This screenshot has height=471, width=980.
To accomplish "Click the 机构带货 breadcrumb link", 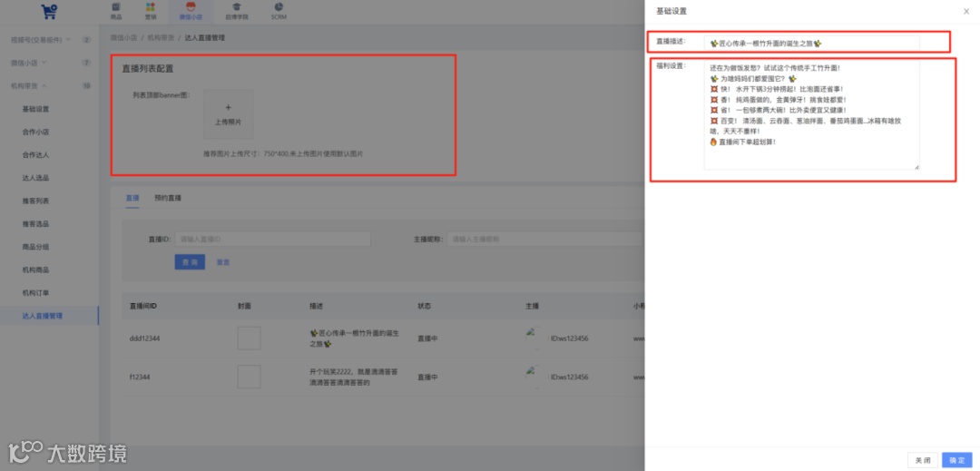I will pyautogui.click(x=161, y=37).
